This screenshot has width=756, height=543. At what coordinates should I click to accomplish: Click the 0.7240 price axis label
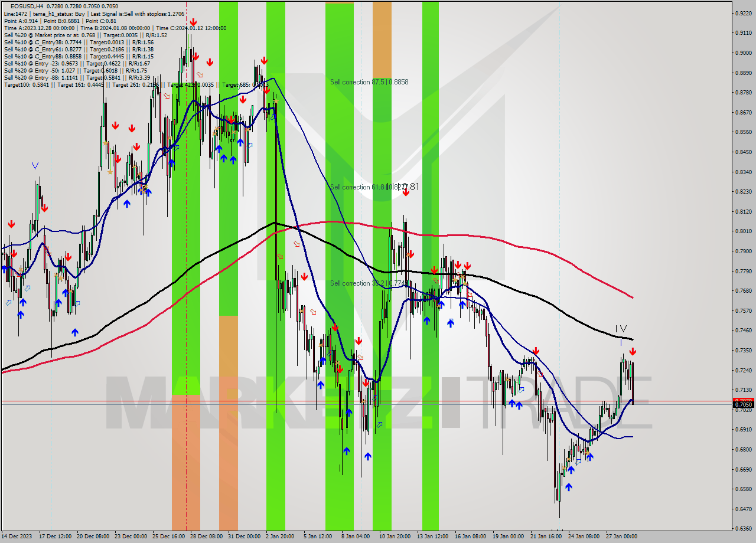pos(743,370)
